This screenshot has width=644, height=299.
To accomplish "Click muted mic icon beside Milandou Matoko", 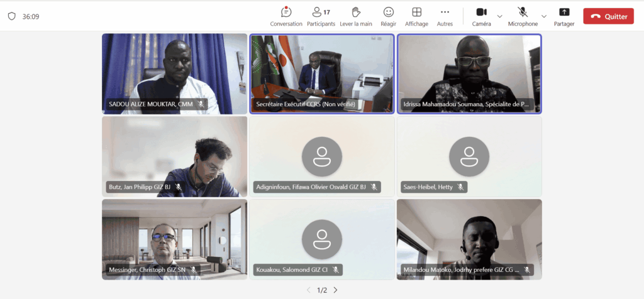I will tap(526, 270).
